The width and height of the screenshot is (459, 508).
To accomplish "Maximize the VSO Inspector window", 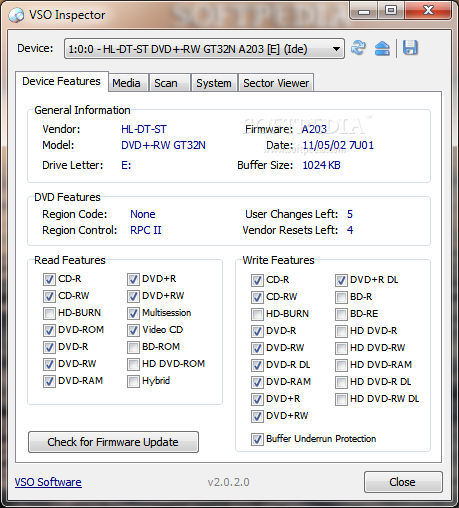I will click(x=391, y=11).
